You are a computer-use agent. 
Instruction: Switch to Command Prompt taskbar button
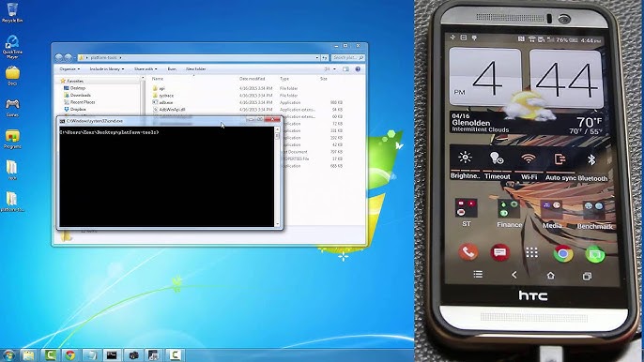coord(112,354)
